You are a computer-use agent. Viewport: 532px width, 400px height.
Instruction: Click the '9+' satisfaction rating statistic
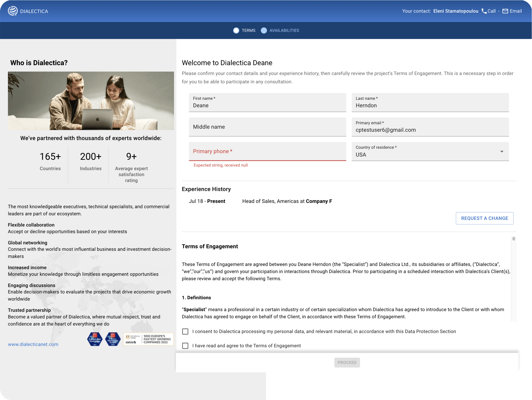point(131,157)
